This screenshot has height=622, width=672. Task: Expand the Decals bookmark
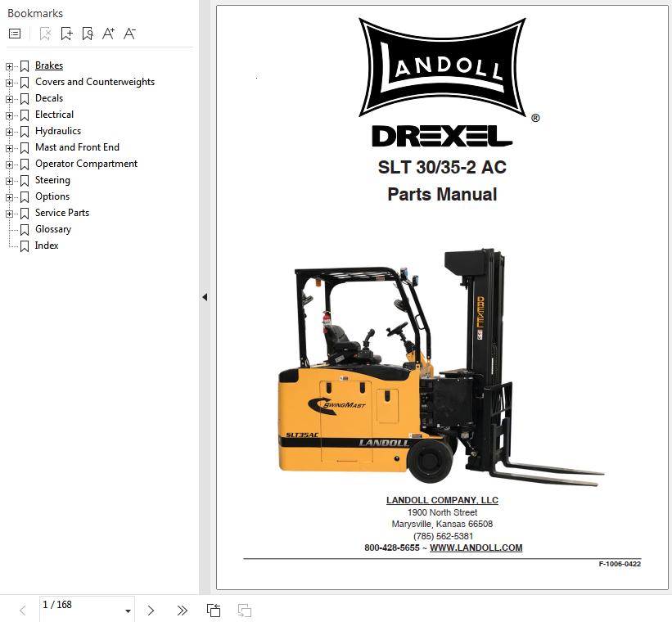tap(9, 99)
